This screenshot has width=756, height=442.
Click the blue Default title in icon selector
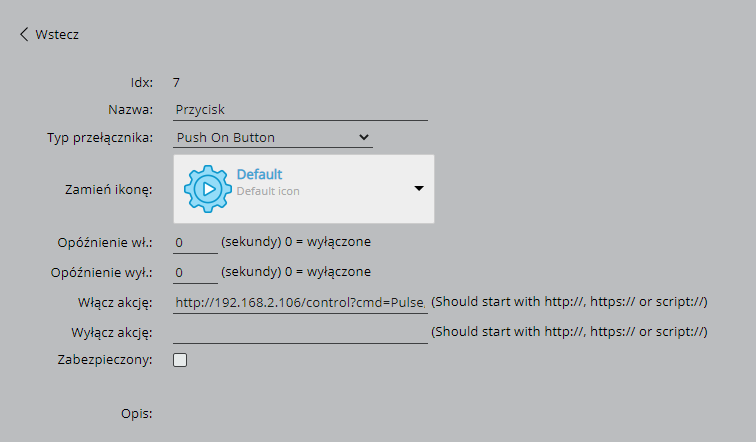(x=259, y=175)
